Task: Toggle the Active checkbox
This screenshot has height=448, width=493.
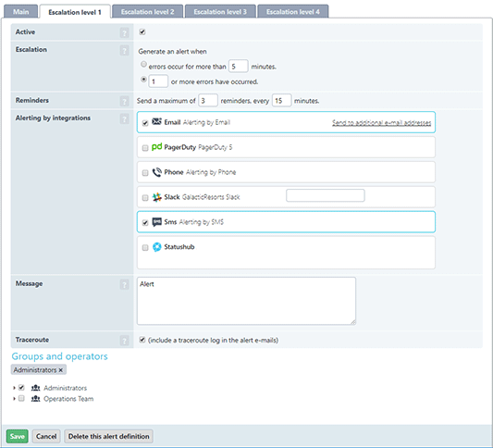Action: click(142, 31)
